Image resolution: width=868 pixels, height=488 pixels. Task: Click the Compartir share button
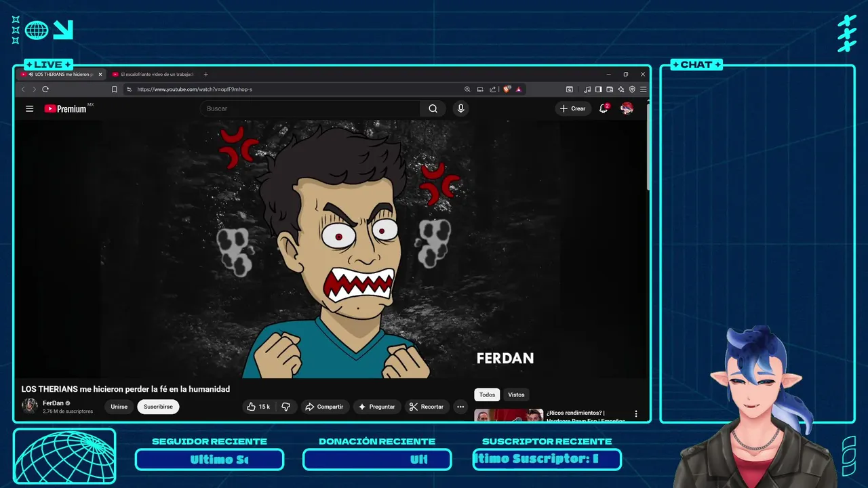pyautogui.click(x=325, y=407)
